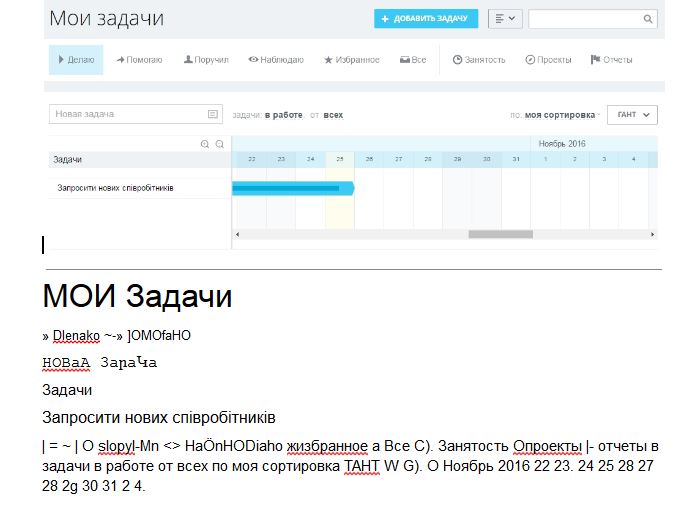Click the Gantt scrollbar right arrow
This screenshot has width=693, height=514.
coord(652,235)
